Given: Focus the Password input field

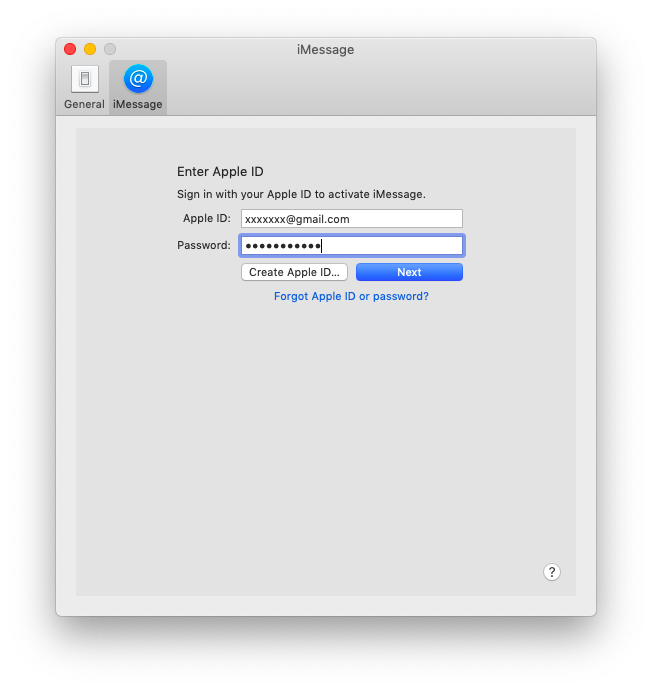Looking at the screenshot, I should tap(352, 246).
